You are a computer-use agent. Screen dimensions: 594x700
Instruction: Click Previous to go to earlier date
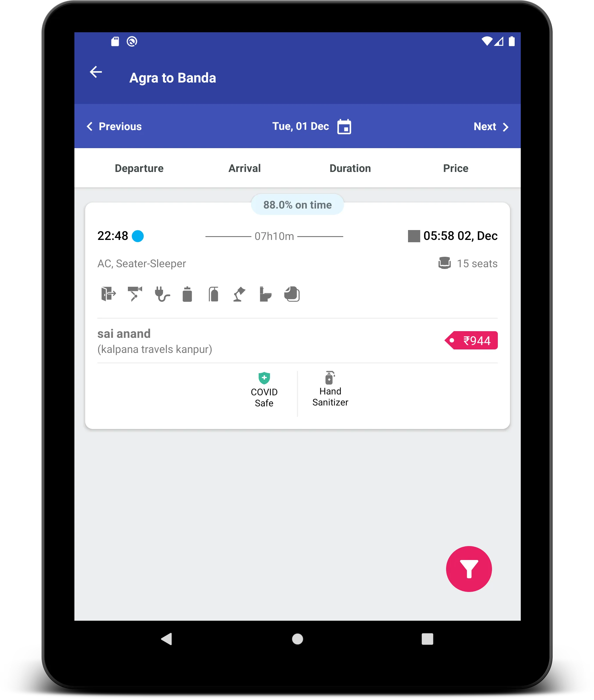point(113,127)
